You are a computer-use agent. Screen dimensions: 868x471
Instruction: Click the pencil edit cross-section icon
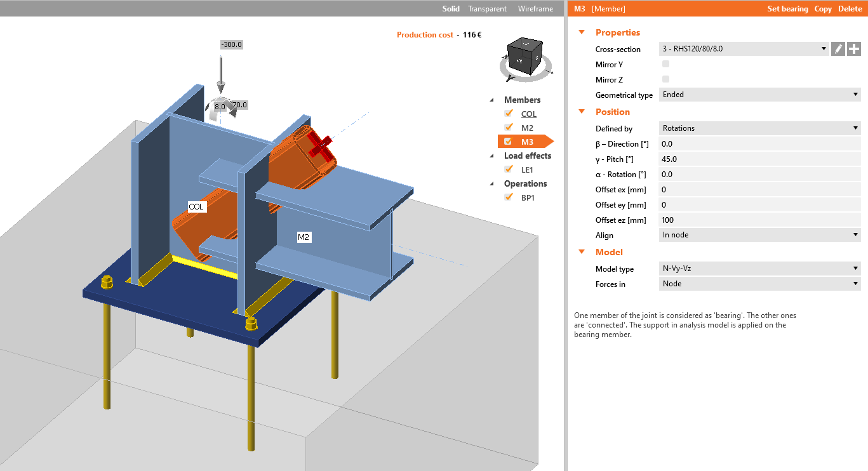click(838, 49)
